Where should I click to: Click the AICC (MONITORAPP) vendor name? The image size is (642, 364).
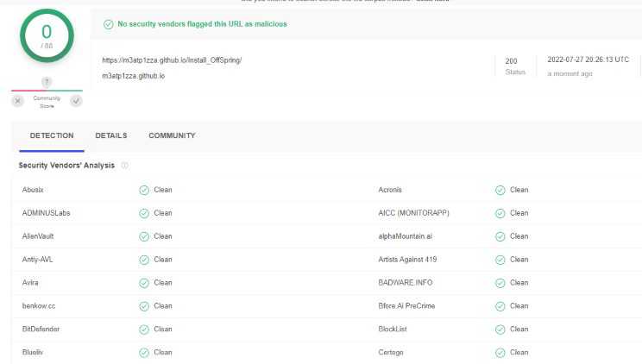[x=413, y=213]
